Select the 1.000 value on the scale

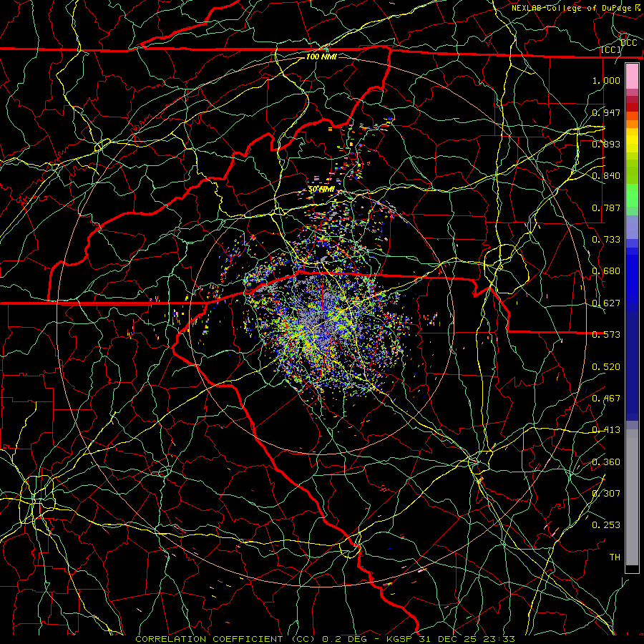point(606,80)
